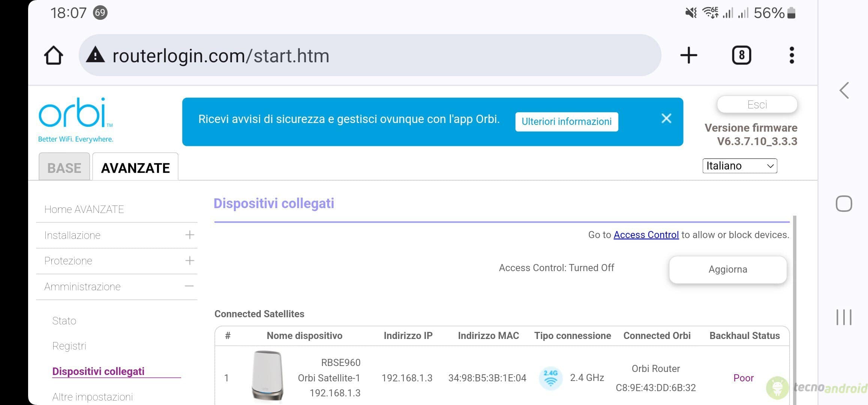Click the 2.4G WiFi connection icon
This screenshot has width=868, height=405.
551,378
